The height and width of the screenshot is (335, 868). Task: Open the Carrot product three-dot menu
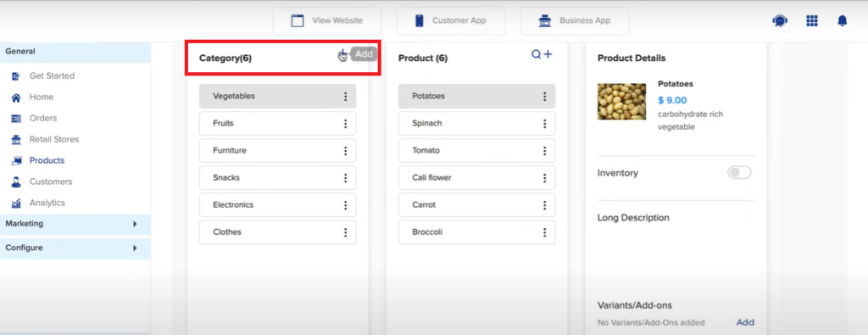[x=545, y=205]
